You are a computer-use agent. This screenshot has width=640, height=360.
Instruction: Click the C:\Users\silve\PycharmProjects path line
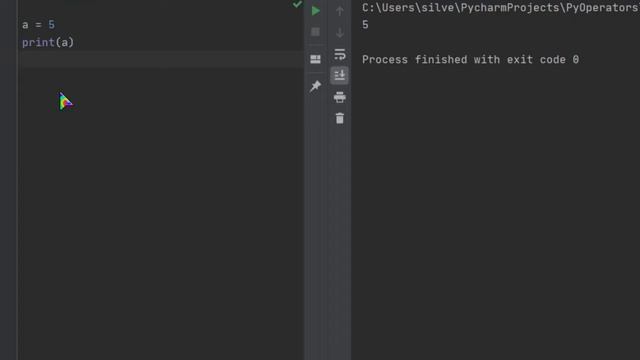(500, 8)
